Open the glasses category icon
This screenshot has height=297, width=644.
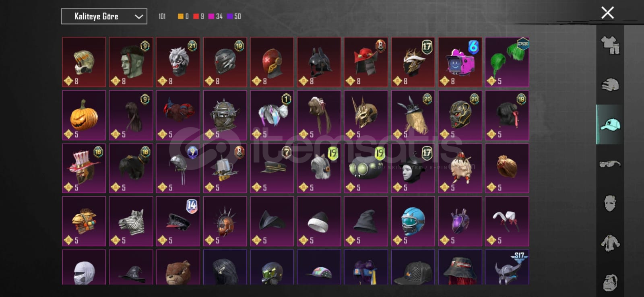tap(610, 164)
